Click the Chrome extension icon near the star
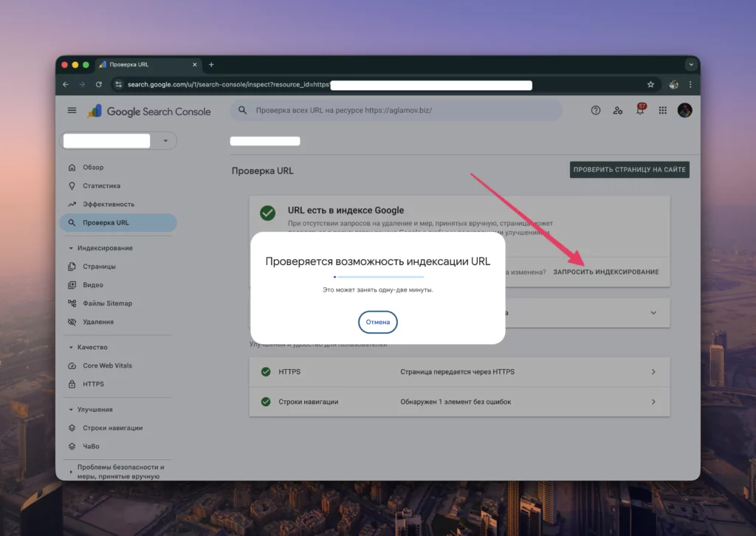This screenshot has width=756, height=536. pyautogui.click(x=673, y=84)
